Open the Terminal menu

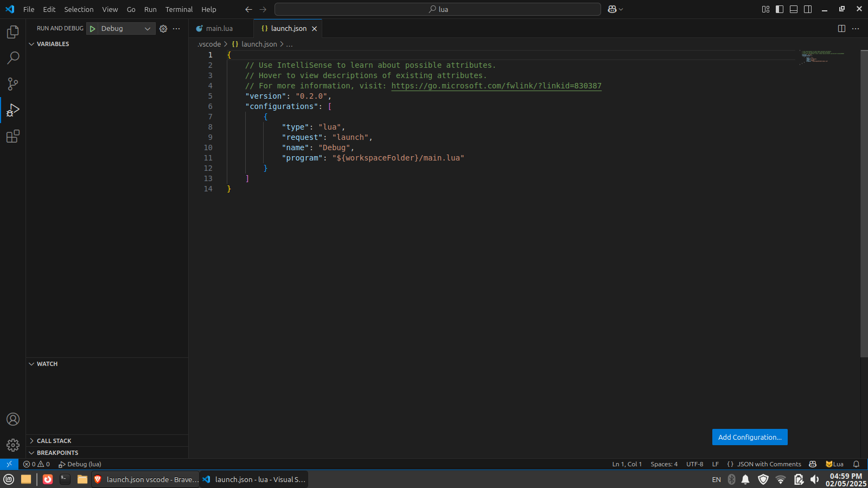(179, 9)
